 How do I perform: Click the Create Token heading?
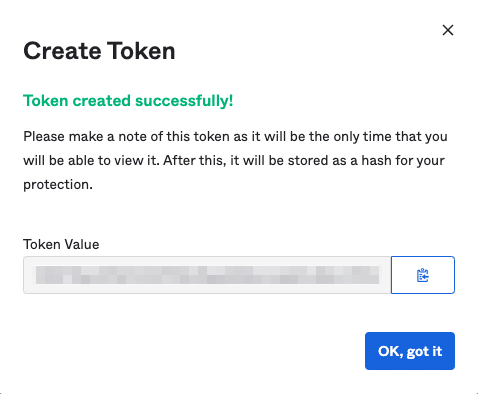coord(99,51)
